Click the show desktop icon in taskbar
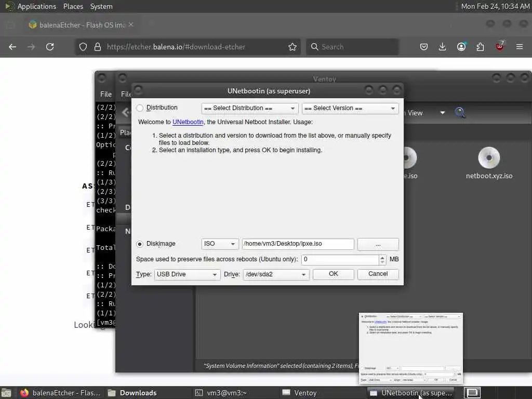 click(x=6, y=393)
